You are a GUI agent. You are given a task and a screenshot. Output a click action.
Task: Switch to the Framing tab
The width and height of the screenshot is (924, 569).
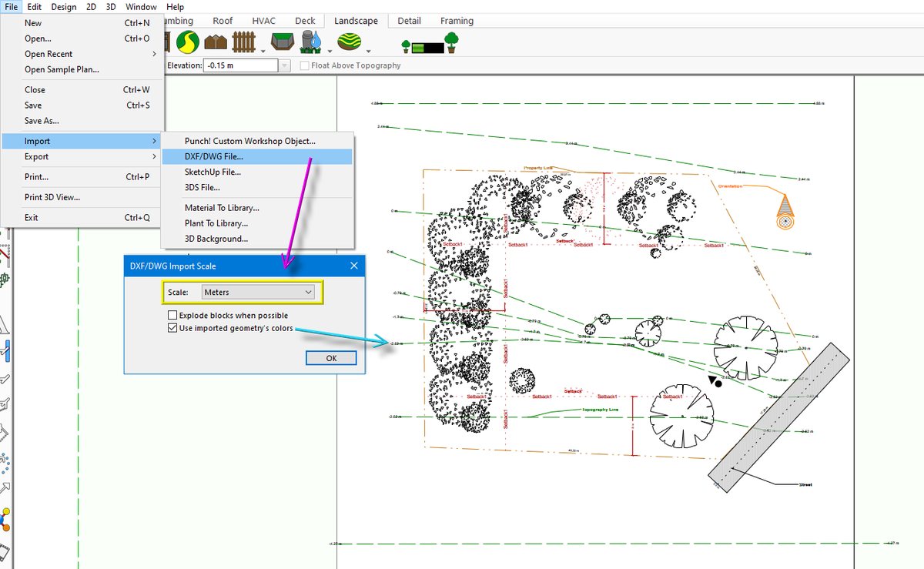click(457, 21)
